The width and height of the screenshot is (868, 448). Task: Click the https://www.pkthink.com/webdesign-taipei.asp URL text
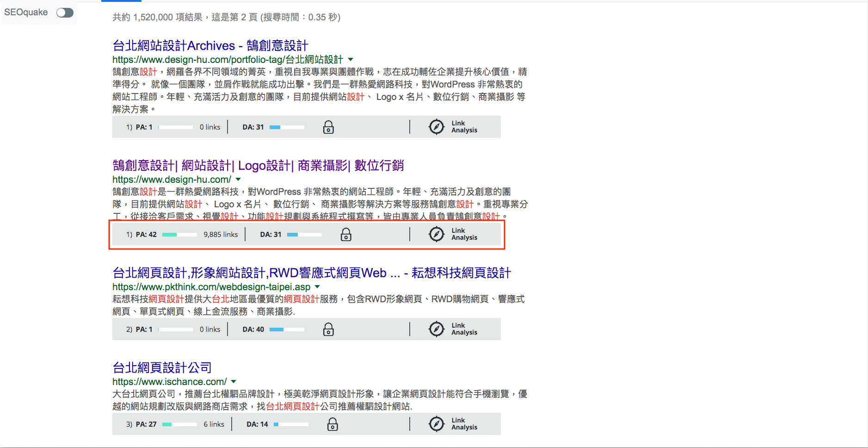tap(211, 287)
